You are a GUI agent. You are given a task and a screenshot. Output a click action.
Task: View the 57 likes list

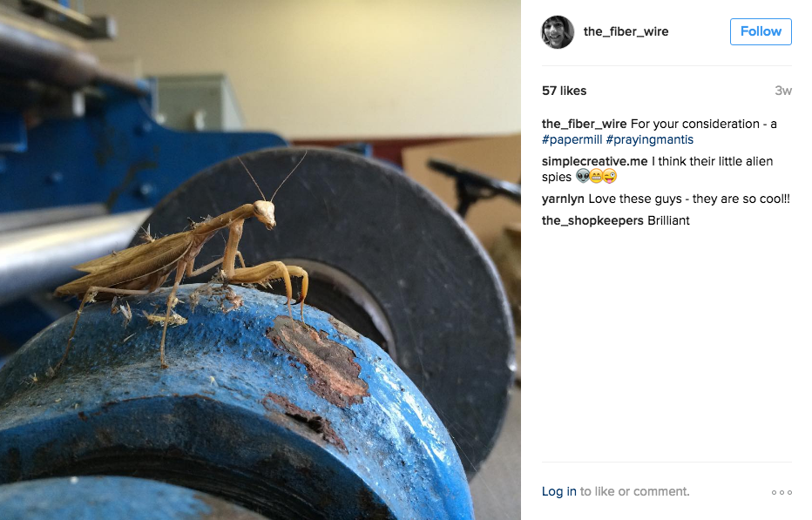pos(564,91)
